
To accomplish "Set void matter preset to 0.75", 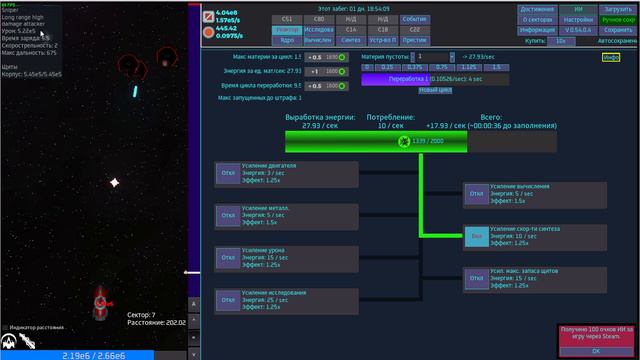I will coord(442,67).
